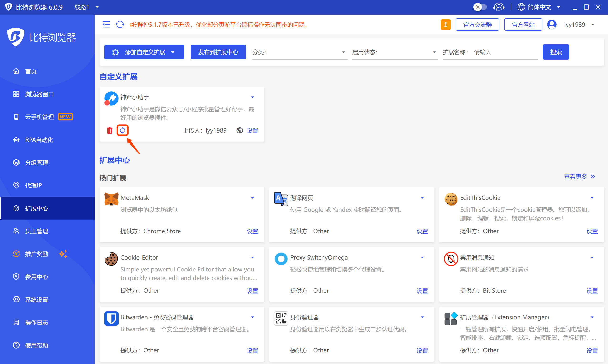Open 使用帮助 in the sidebar

tap(47, 345)
